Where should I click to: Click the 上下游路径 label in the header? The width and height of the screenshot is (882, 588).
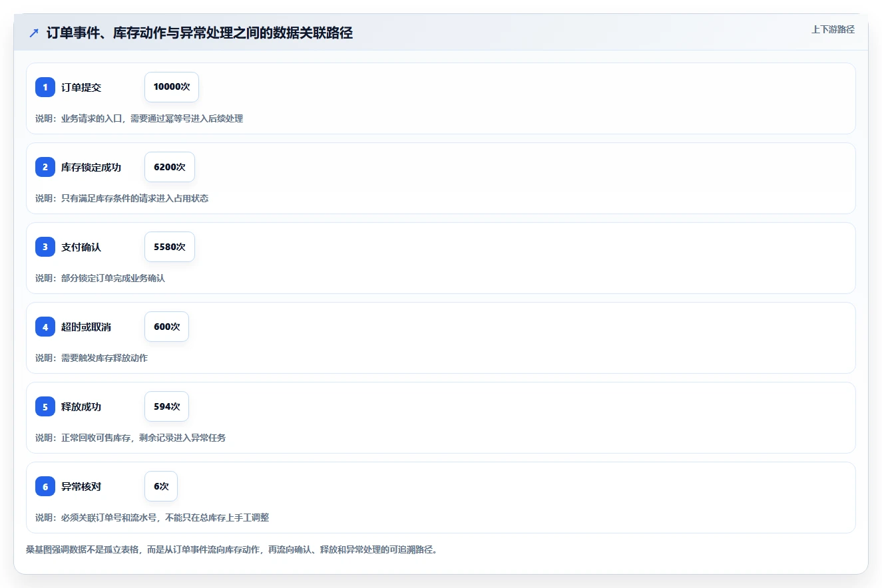pyautogui.click(x=833, y=29)
